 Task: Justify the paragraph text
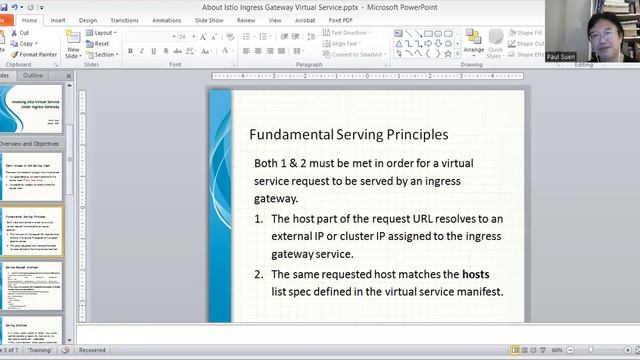coord(281,51)
